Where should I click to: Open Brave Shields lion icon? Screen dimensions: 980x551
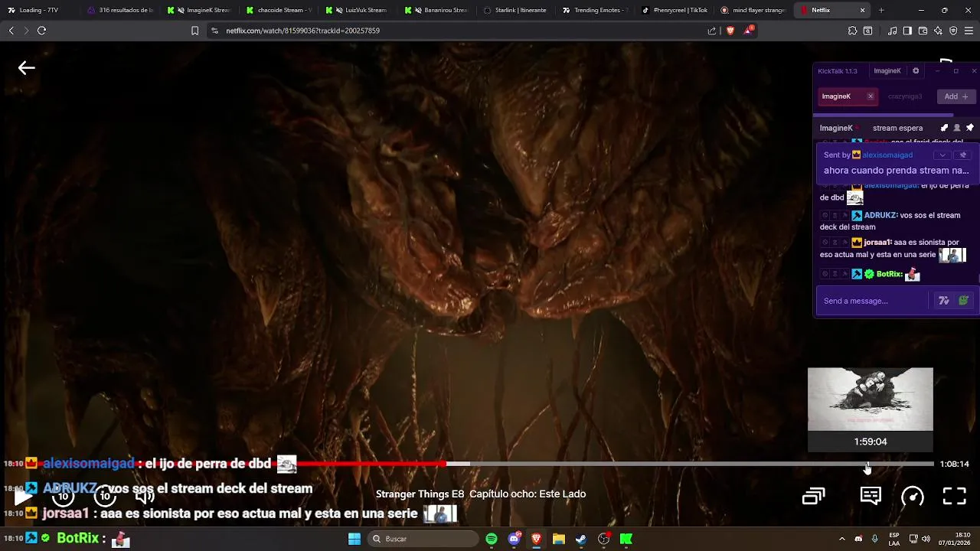[x=730, y=31]
